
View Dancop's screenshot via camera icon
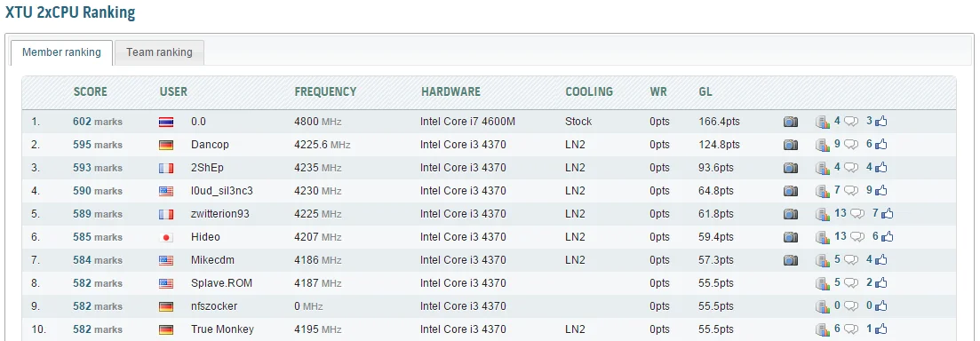pos(791,145)
